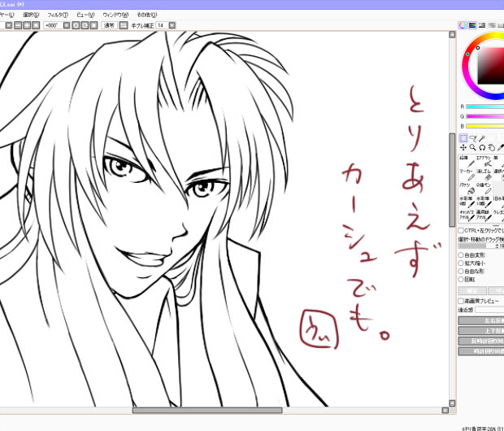Select the rotate view tool
Viewport: 504px width, 431px height.
point(482,148)
